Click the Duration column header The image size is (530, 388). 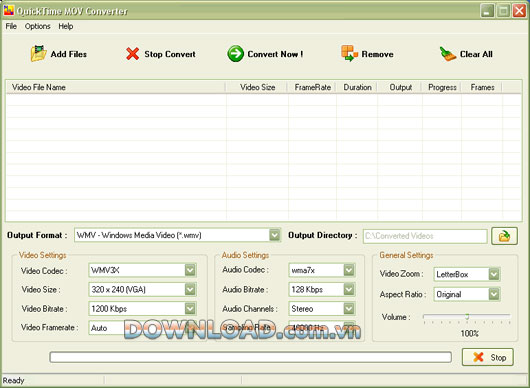pyautogui.click(x=357, y=87)
